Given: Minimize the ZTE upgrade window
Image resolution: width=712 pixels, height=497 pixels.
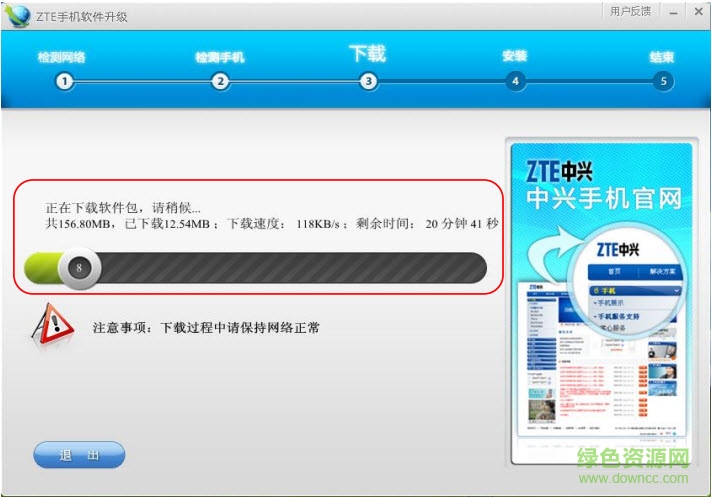Looking at the screenshot, I should click(x=674, y=12).
